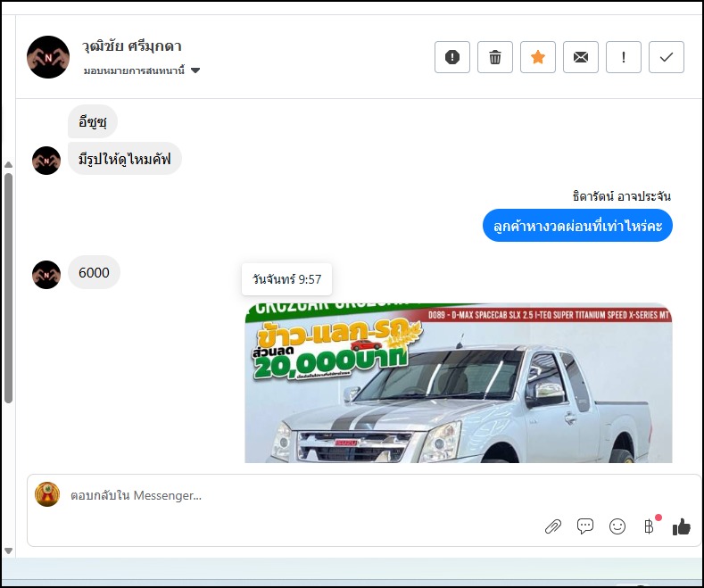The width and height of the screenshot is (704, 588).
Task: Click avatar beside the 6000 message
Action: coord(46,275)
